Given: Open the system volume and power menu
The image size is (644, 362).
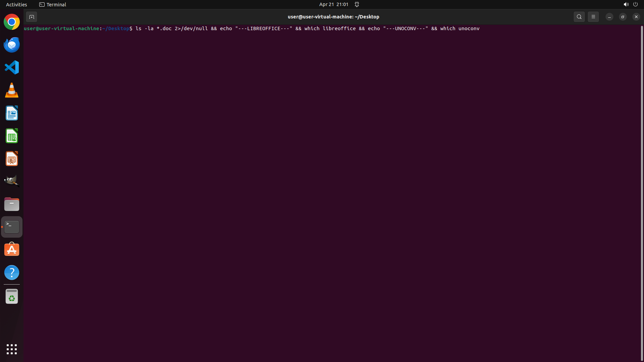Looking at the screenshot, I should point(630,4).
